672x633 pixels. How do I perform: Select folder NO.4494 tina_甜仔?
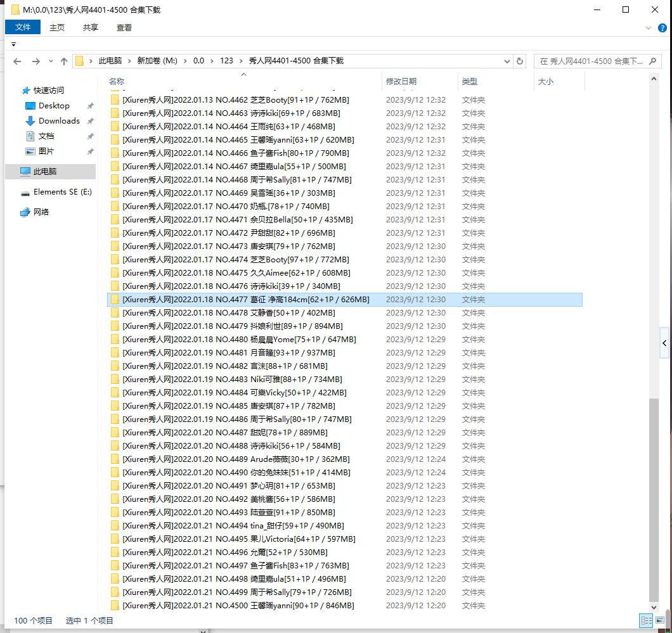[345, 525]
